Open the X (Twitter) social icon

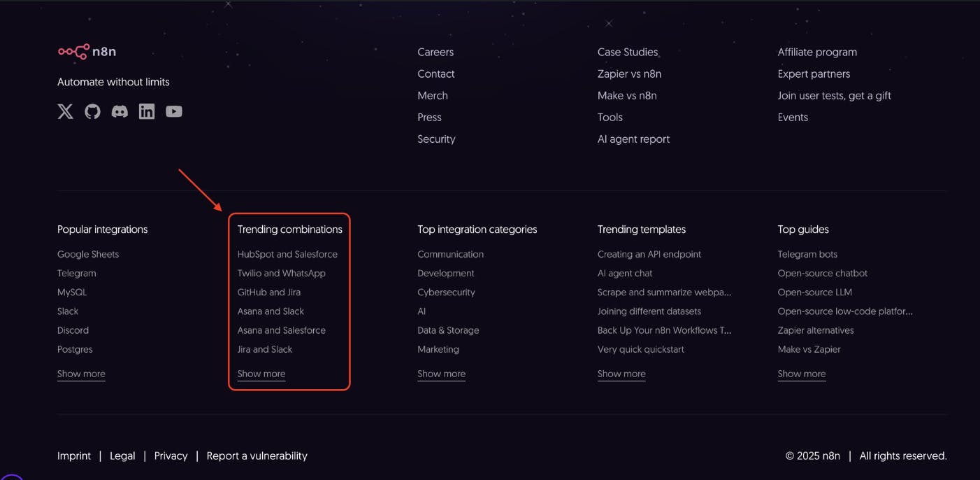[x=65, y=111]
